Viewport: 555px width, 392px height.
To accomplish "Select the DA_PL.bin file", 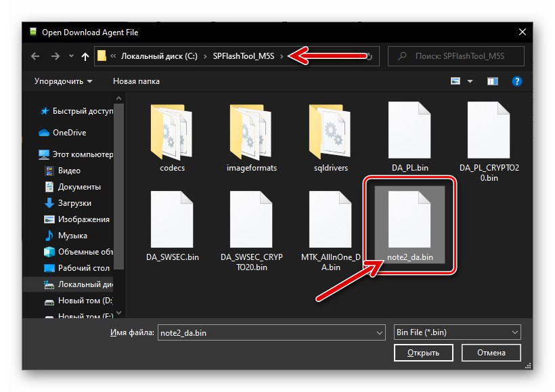I will [410, 137].
